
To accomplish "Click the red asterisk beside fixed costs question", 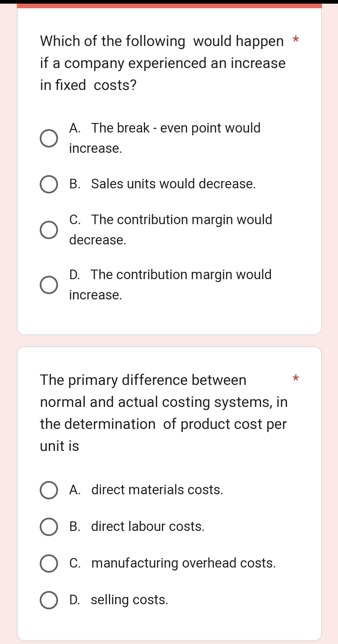I will tap(295, 39).
